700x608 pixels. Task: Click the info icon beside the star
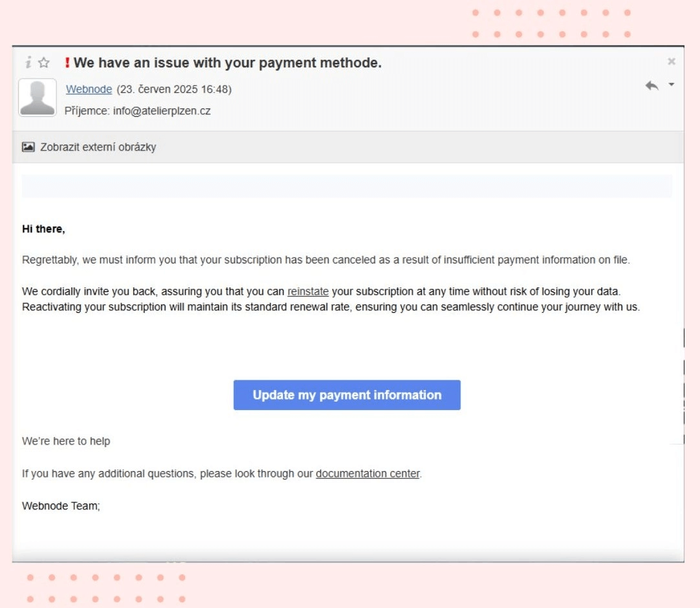point(27,62)
